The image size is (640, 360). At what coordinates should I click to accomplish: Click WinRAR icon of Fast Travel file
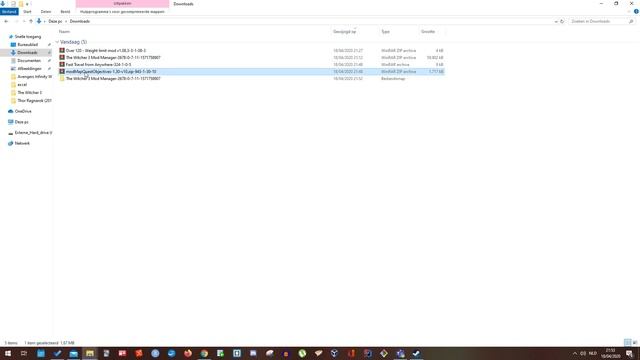[x=62, y=64]
